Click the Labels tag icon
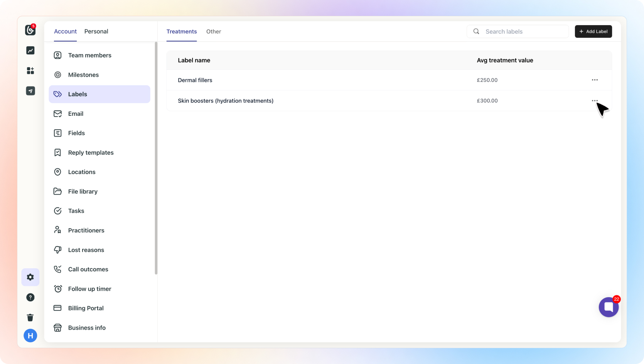The width and height of the screenshot is (644, 364). (x=57, y=94)
